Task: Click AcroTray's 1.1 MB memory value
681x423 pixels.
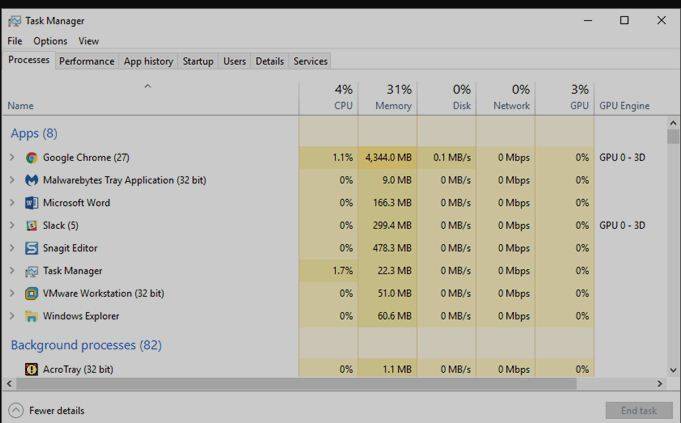Action: pyautogui.click(x=397, y=369)
